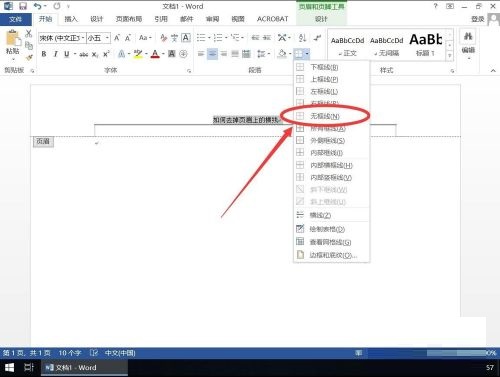Expand the Styles gallery more arrow
The width and height of the screenshot is (500, 377).
pos(450,56)
